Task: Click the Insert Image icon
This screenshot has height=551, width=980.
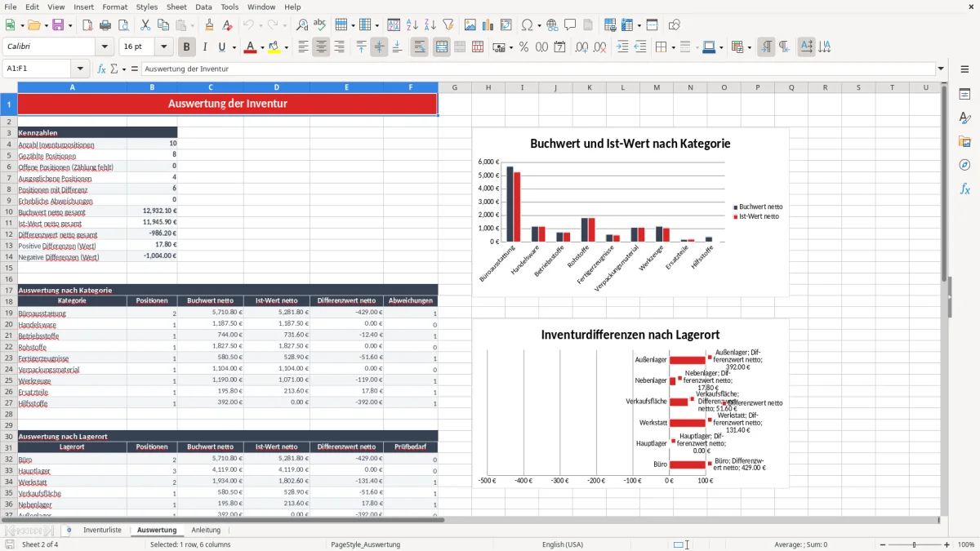Action: [470, 25]
